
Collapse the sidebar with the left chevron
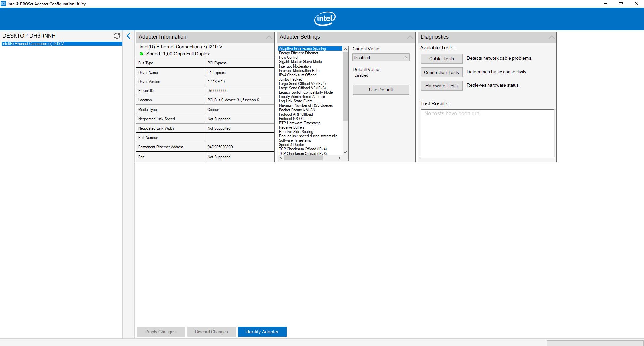click(x=128, y=36)
